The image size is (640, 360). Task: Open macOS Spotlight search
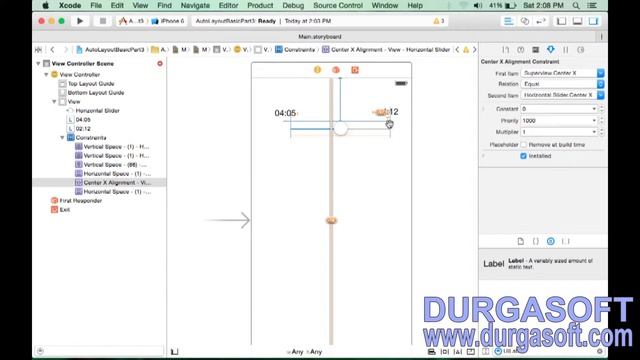[576, 5]
